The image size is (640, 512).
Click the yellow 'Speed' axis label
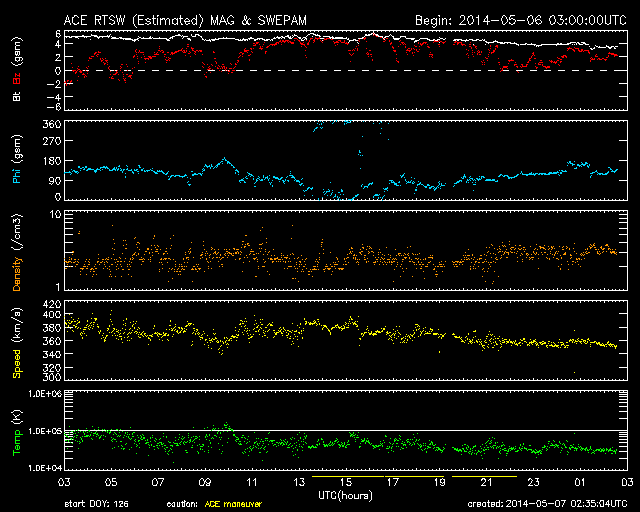click(x=17, y=364)
